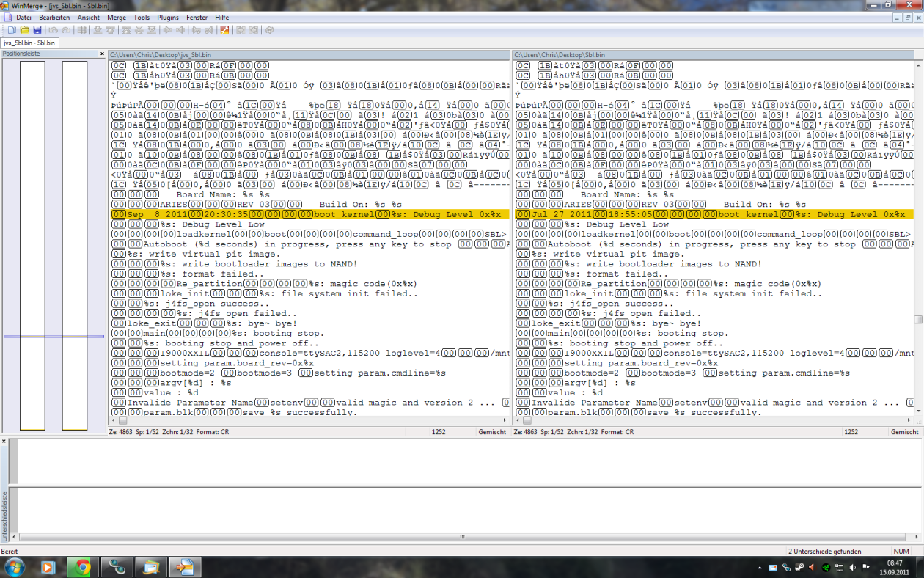Viewport: 924px width, 578px height.
Task: Jump to next difference with down-arrow icon
Action: click(98, 30)
